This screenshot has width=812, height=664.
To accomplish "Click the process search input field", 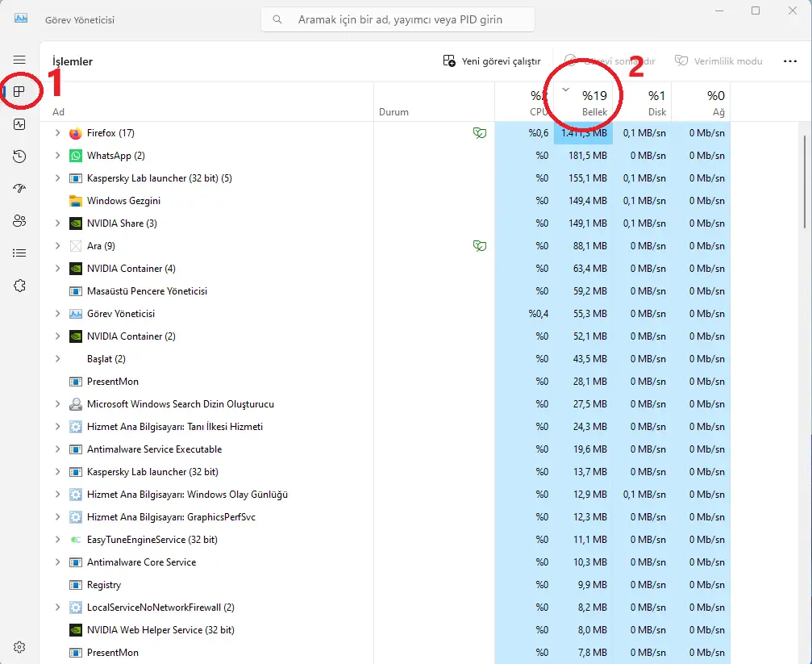I will pyautogui.click(x=398, y=19).
